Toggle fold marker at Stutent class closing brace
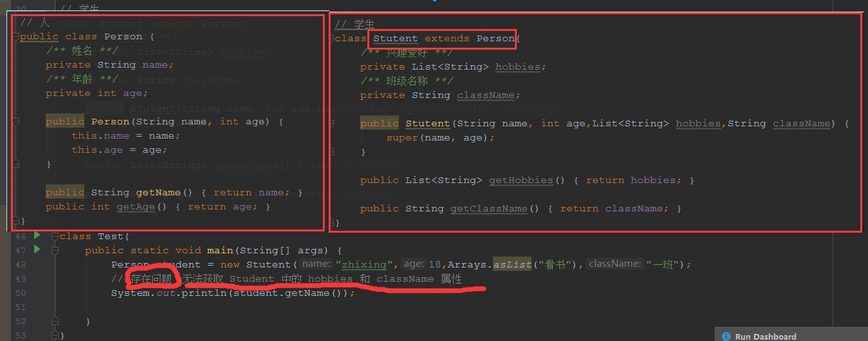Image resolution: width=868 pixels, height=341 pixels. point(333,222)
